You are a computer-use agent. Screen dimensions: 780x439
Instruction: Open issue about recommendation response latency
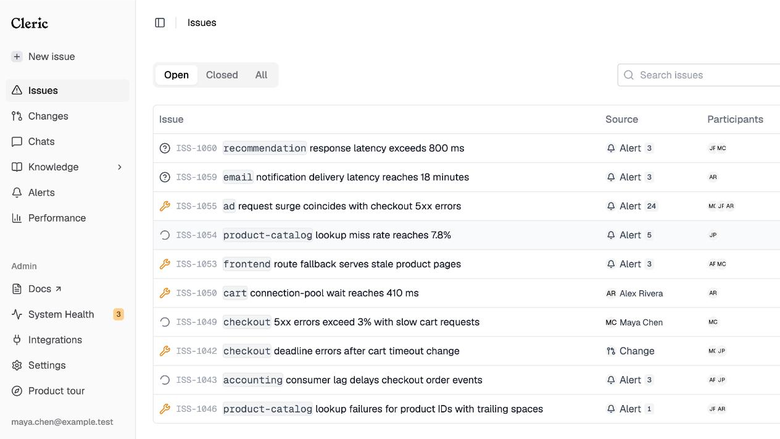pyautogui.click(x=344, y=148)
